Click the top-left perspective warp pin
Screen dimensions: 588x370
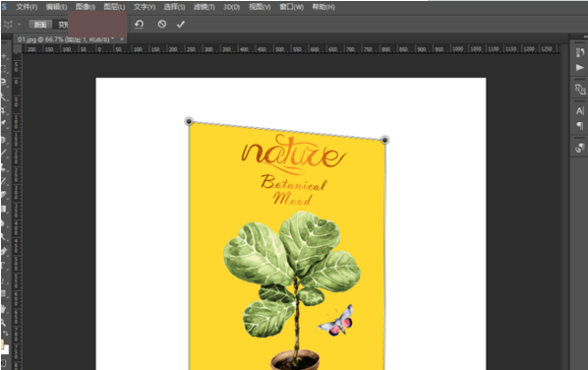point(189,121)
